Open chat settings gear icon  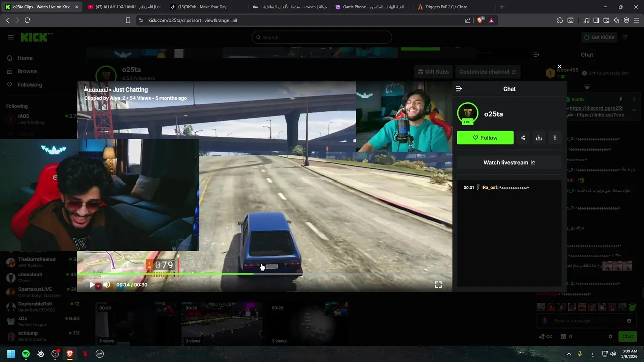click(610, 336)
